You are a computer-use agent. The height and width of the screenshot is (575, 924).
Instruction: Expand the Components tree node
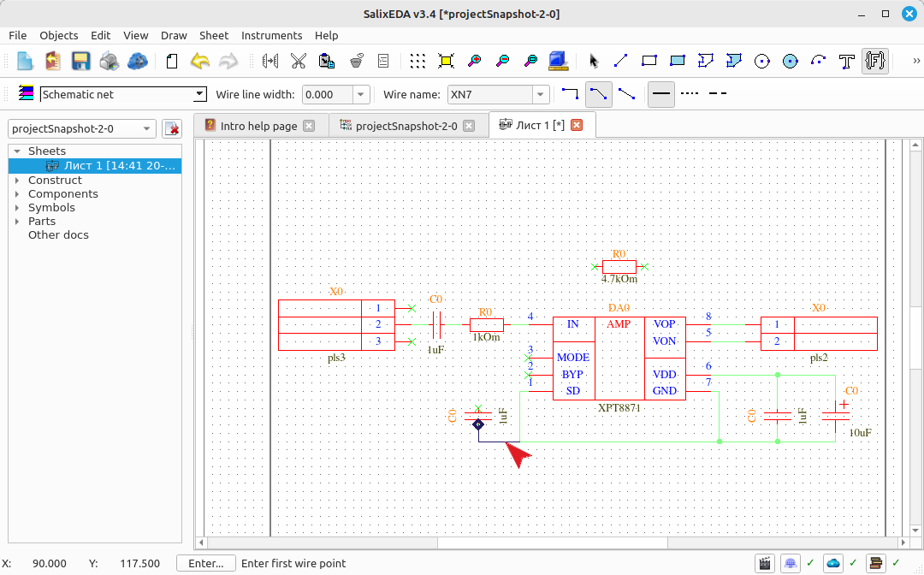pyautogui.click(x=17, y=194)
